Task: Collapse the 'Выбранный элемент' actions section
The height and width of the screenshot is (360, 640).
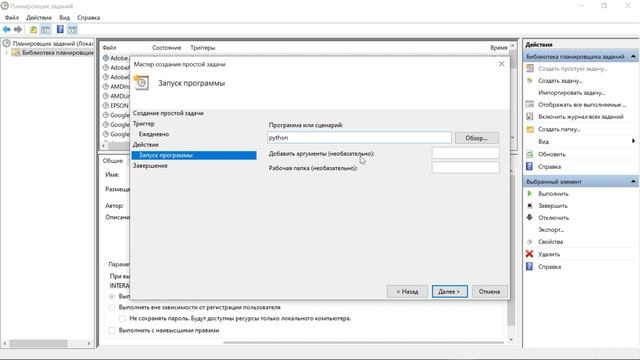Action: pos(633,181)
